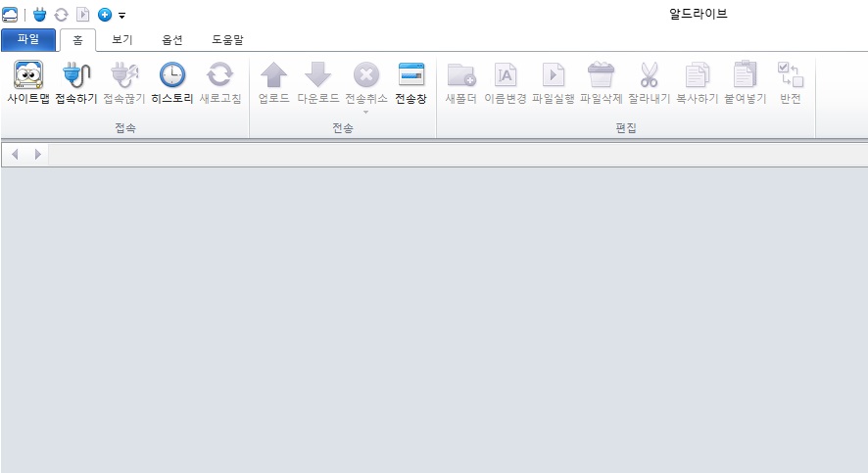This screenshot has width=868, height=473.
Task: Create a new folder with 새폴더
Action: click(461, 82)
